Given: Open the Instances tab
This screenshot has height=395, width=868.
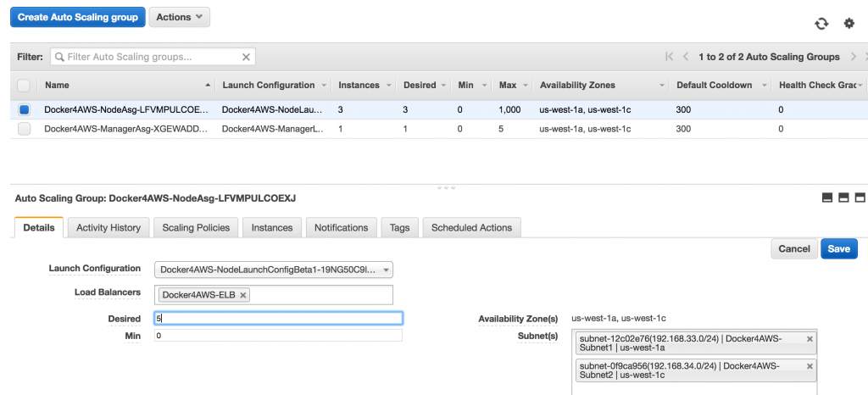Looking at the screenshot, I should (x=272, y=227).
